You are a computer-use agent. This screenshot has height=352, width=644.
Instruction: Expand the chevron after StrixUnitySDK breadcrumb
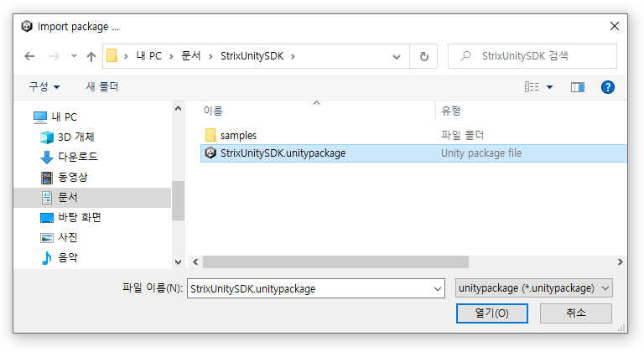tap(293, 56)
